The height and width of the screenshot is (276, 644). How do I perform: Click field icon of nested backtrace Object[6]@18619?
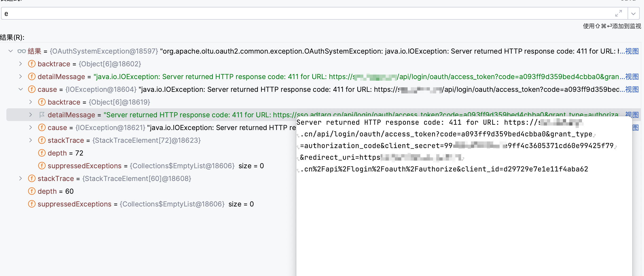[42, 102]
